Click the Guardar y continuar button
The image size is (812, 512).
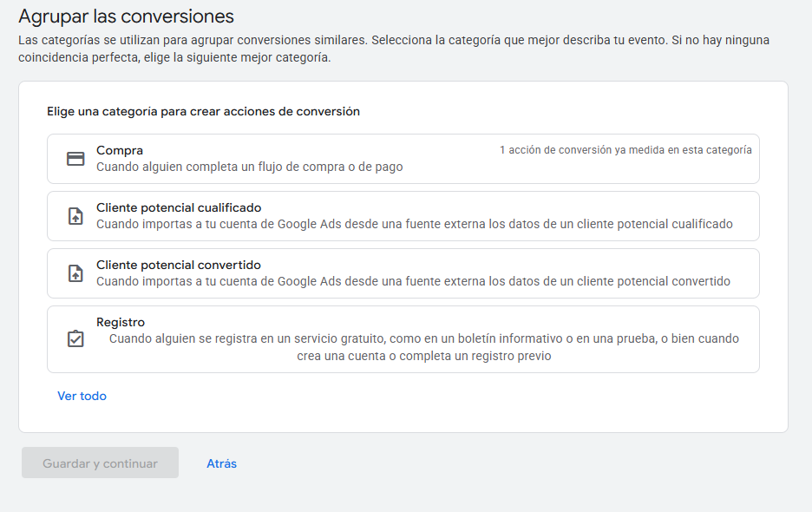(100, 463)
